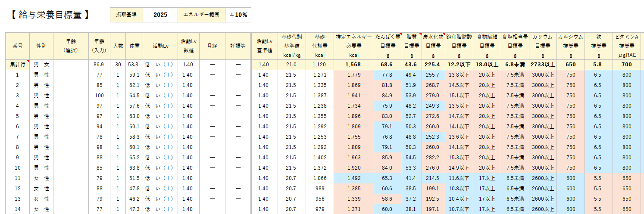This screenshot has height=214, width=644.
Task: Select the 基礎代謝基準値 kcal/kg header
Action: pos(291,46)
